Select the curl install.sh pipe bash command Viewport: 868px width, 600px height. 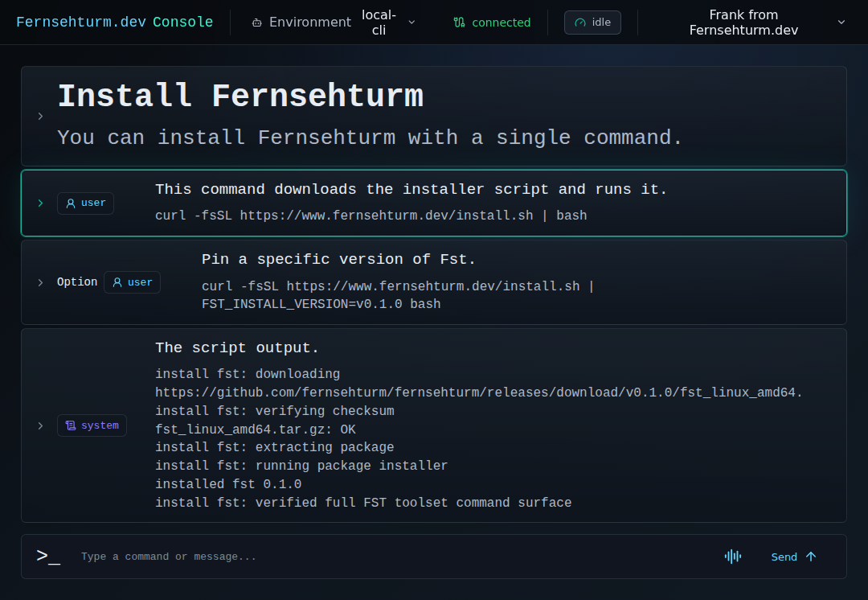(371, 216)
